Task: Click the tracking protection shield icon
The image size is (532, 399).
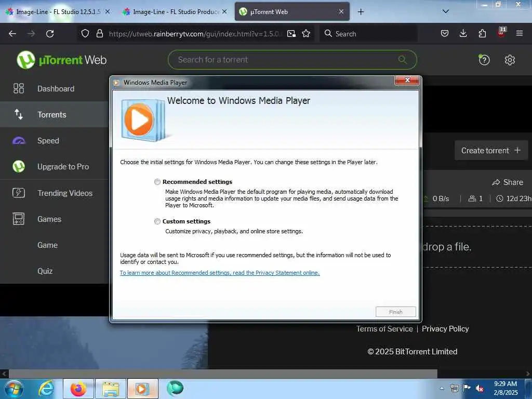Action: click(85, 34)
